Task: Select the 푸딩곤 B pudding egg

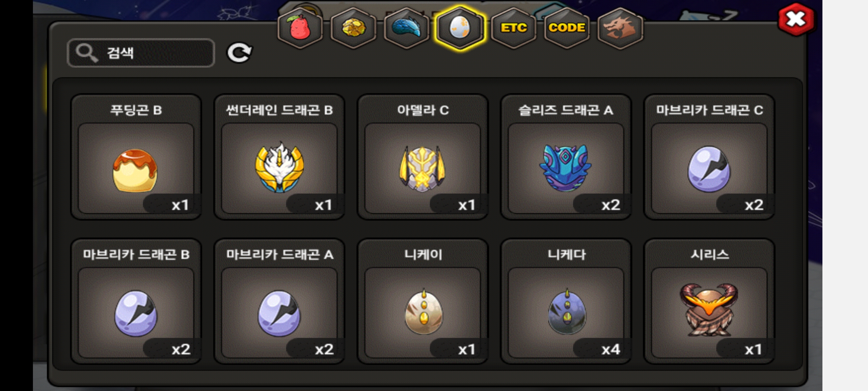Action: click(136, 157)
